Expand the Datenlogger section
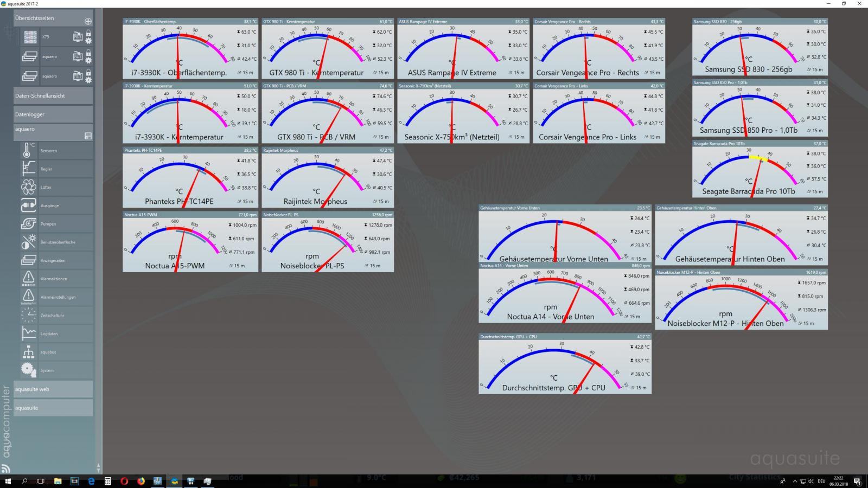 (x=53, y=114)
